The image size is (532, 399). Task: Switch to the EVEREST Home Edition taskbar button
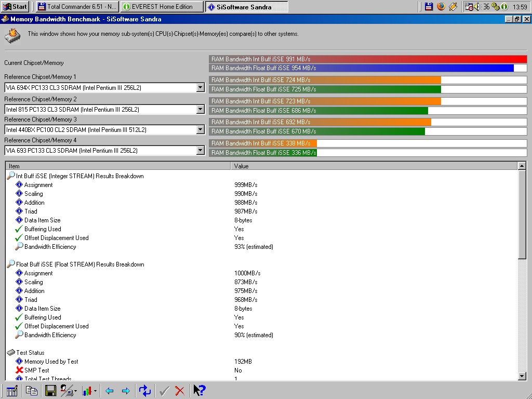[x=162, y=6]
